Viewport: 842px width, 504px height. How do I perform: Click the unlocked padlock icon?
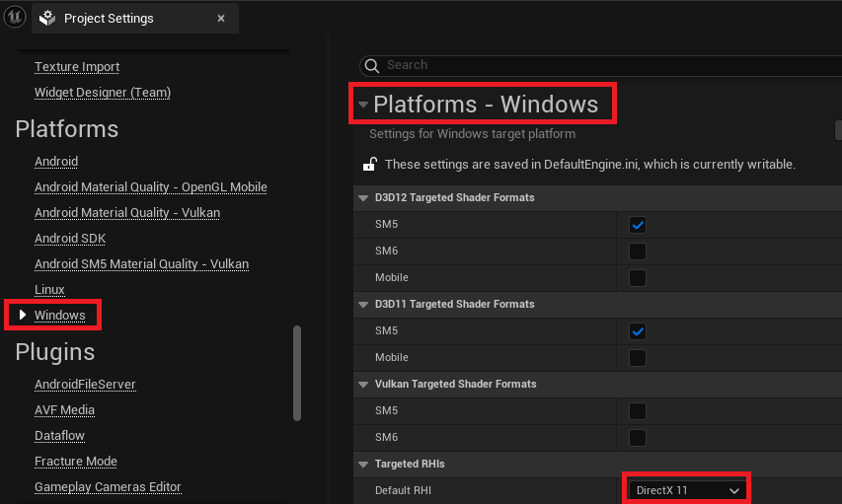pos(370,164)
